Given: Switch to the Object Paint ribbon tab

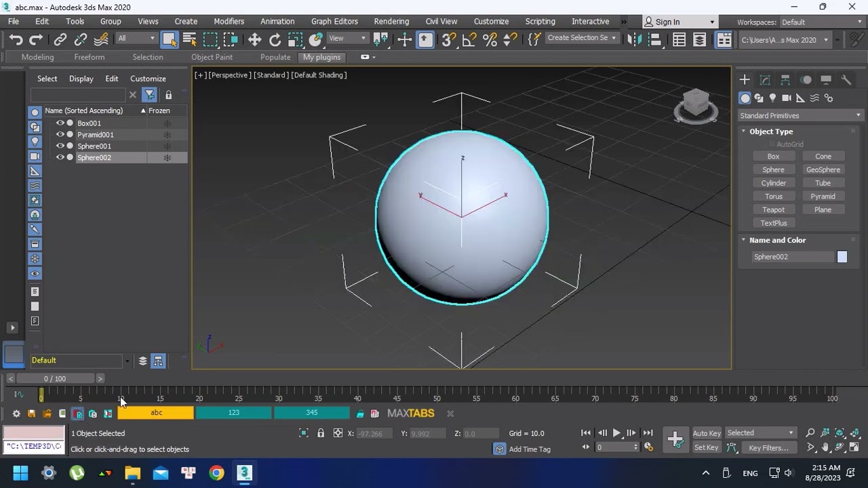Looking at the screenshot, I should [212, 58].
